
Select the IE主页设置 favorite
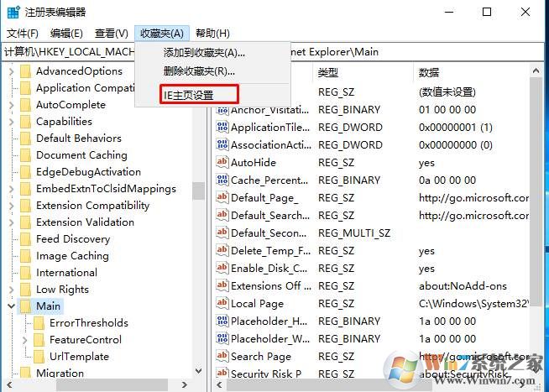(199, 95)
